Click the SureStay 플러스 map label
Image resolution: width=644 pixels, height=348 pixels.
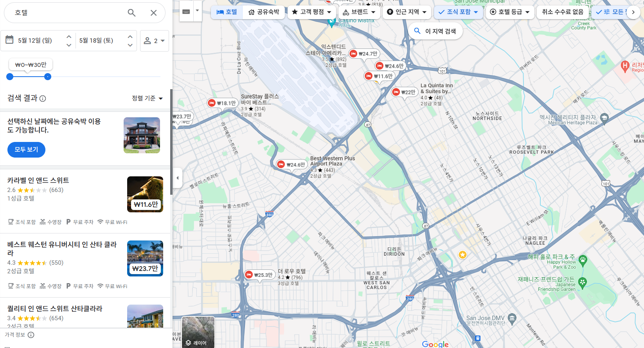(x=259, y=99)
